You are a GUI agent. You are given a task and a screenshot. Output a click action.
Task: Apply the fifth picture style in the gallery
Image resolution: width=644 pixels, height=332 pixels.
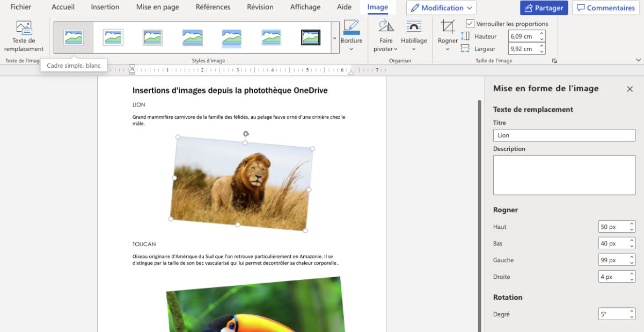pos(232,37)
